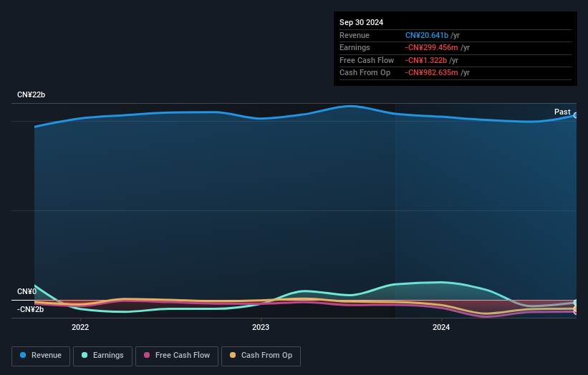Click the Past label on the chart
Screen dimensions: 588x375
(562, 112)
